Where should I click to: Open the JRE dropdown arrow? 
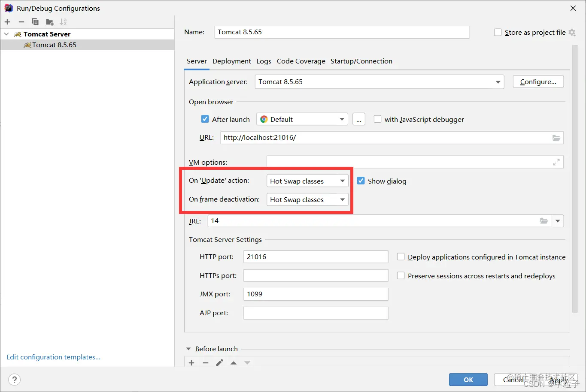pyautogui.click(x=558, y=221)
